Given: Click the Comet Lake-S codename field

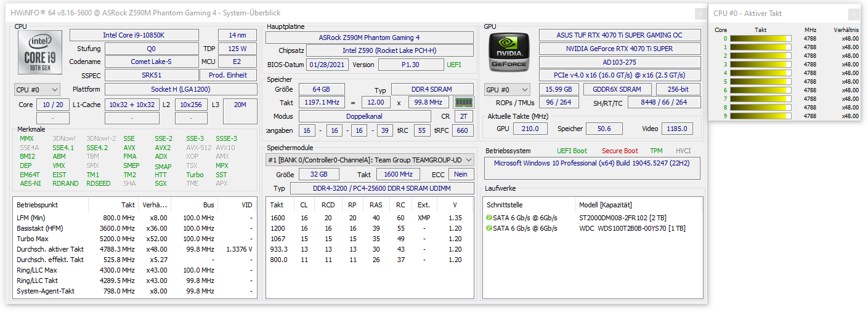Looking at the screenshot, I should pos(152,62).
